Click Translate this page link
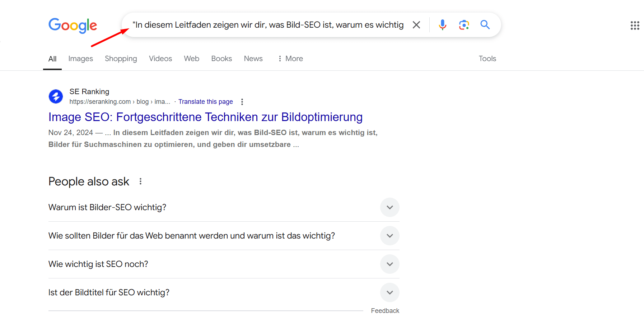The height and width of the screenshot is (314, 644). pyautogui.click(x=206, y=102)
